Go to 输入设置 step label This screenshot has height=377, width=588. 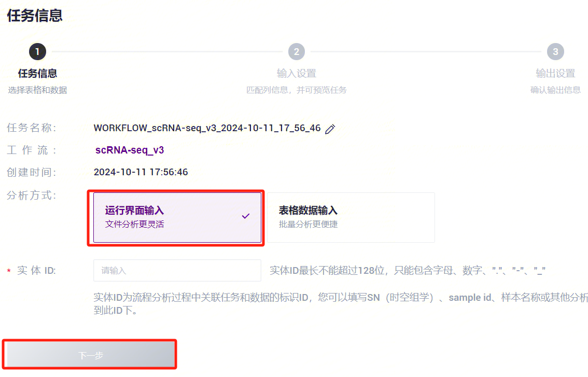pos(296,74)
